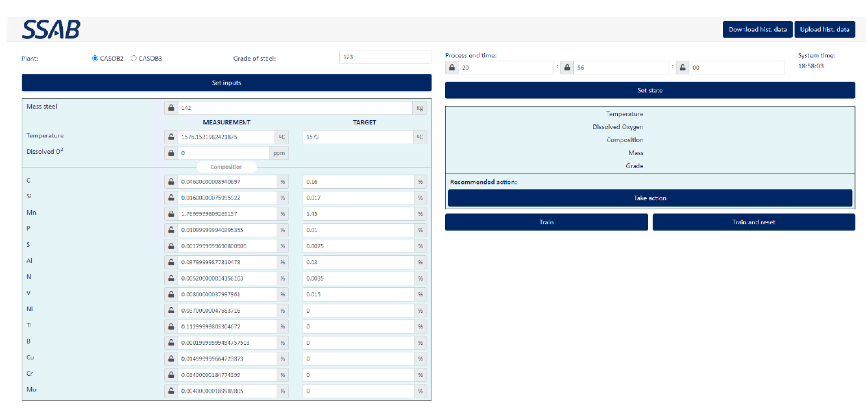Screen dimensions: 868x412
Task: Click the Set state button
Action: pyautogui.click(x=650, y=90)
